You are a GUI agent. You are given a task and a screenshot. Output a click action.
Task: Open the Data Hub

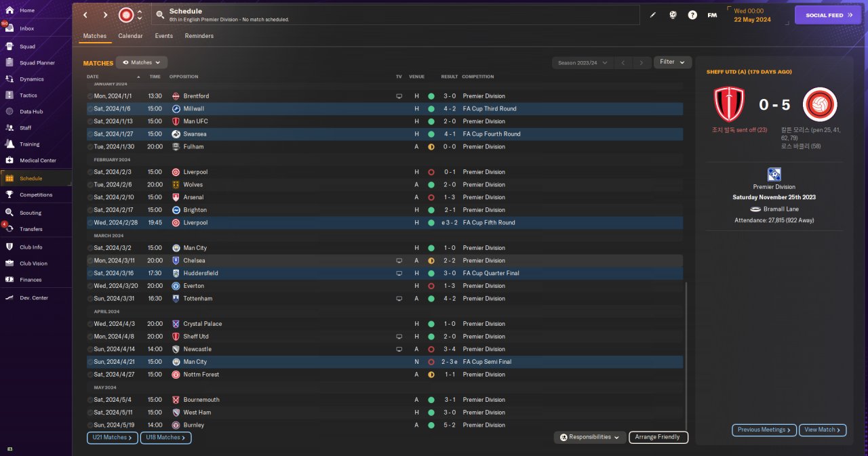tap(31, 112)
